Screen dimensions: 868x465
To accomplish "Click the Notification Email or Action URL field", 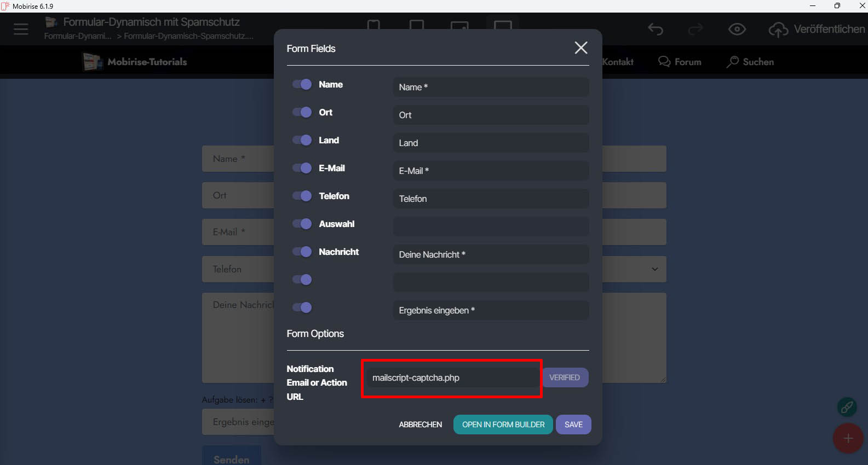I will [x=451, y=378].
